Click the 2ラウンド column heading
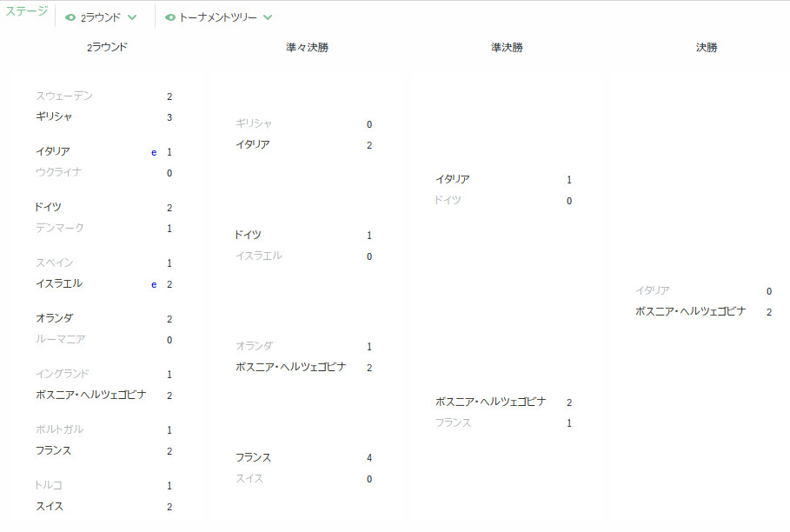 point(107,47)
